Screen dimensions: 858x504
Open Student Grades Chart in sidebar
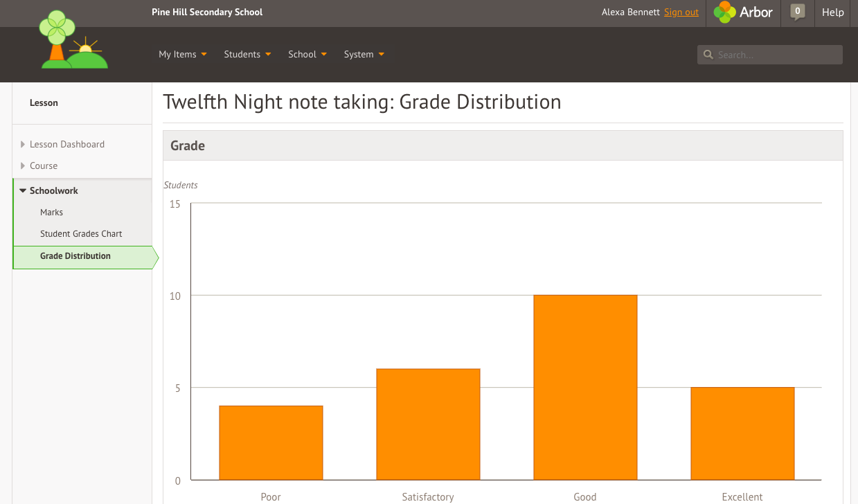[x=81, y=234]
